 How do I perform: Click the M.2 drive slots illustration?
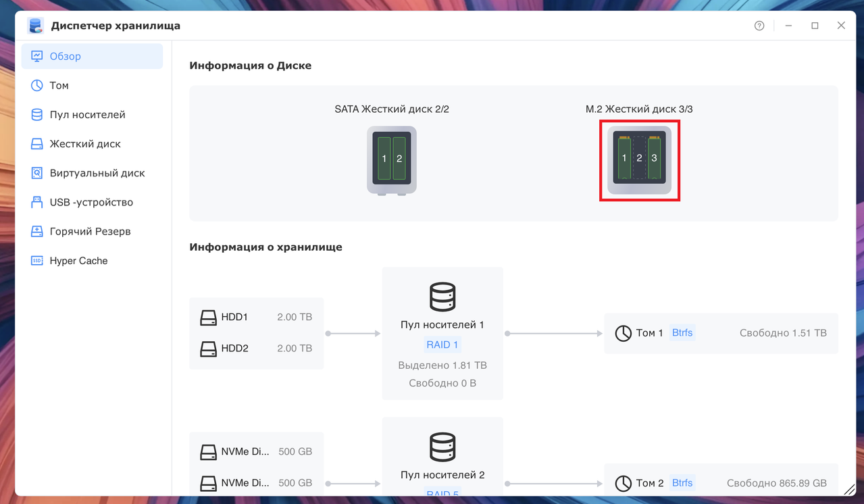coord(639,159)
